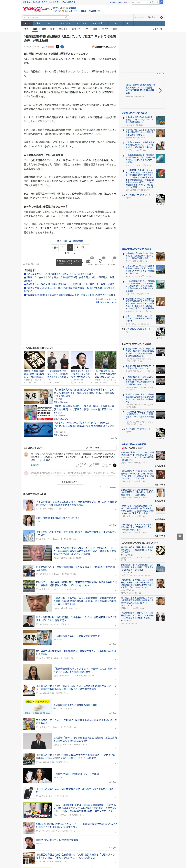Screen dimensions: 186x868
Task: Expand all comments with もっと見る(28件) button
Action: pyautogui.click(x=70, y=482)
